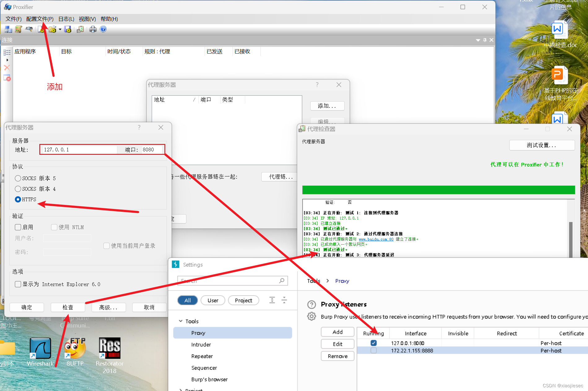588x391 pixels.
Task: Select the SOCKS 版本 5 radio button
Action: point(18,178)
